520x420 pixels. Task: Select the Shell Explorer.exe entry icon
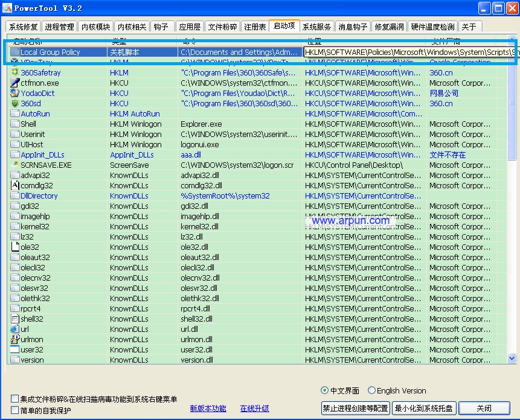tap(14, 124)
